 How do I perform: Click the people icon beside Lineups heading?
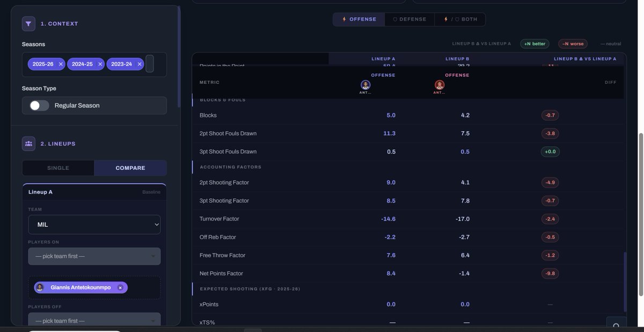point(29,143)
